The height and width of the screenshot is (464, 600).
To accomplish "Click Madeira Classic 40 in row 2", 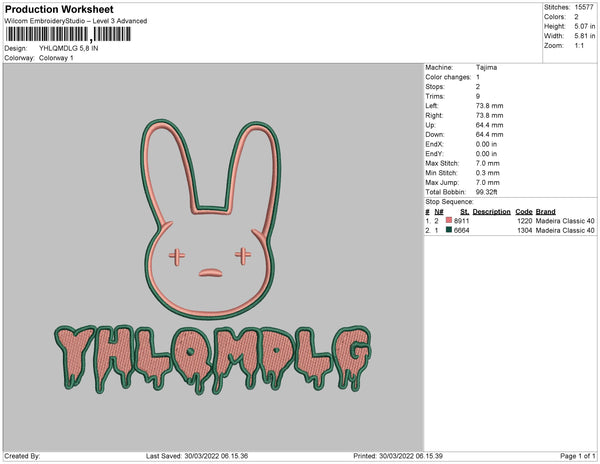I will (x=565, y=230).
